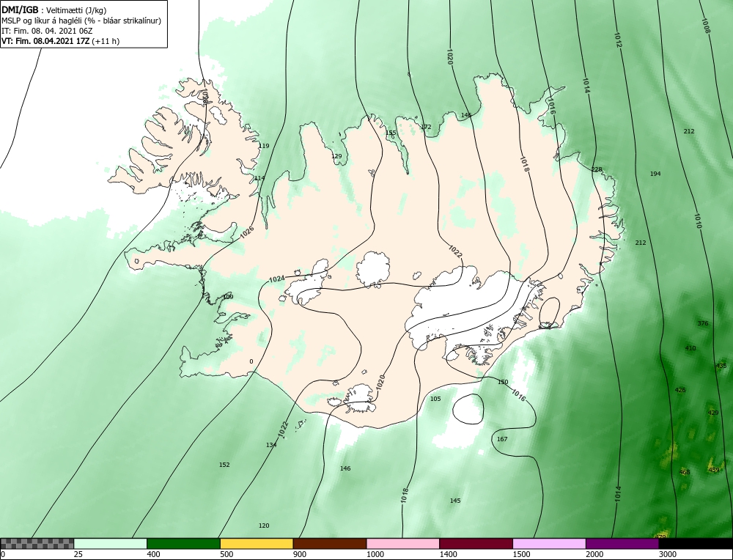Click the map value "109"
This screenshot has height=560, width=733.
pos(228,297)
